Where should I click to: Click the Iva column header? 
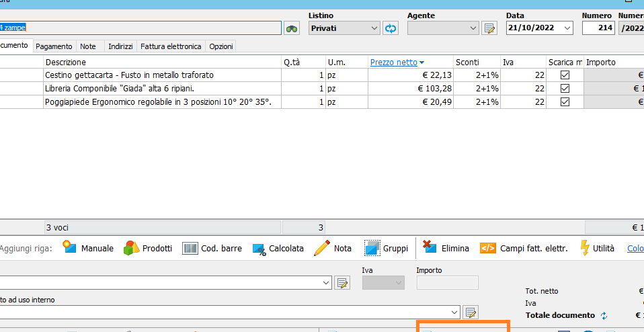click(x=523, y=63)
